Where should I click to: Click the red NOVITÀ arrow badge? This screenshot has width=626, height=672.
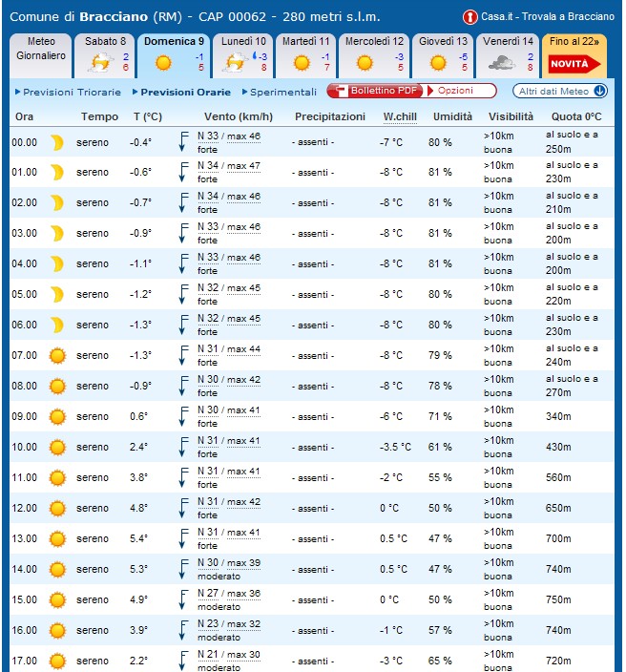pos(574,64)
